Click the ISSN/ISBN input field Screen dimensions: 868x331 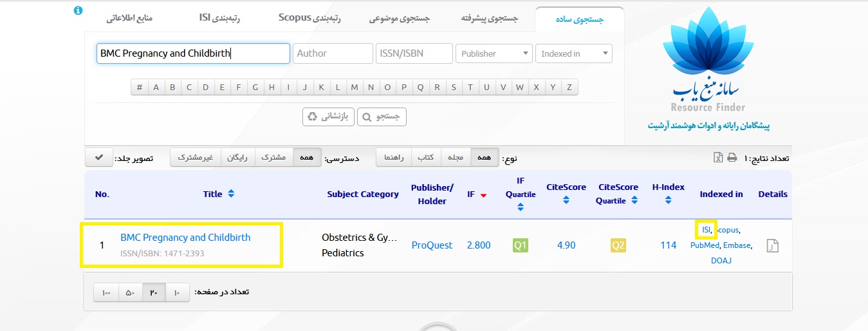[x=414, y=53]
